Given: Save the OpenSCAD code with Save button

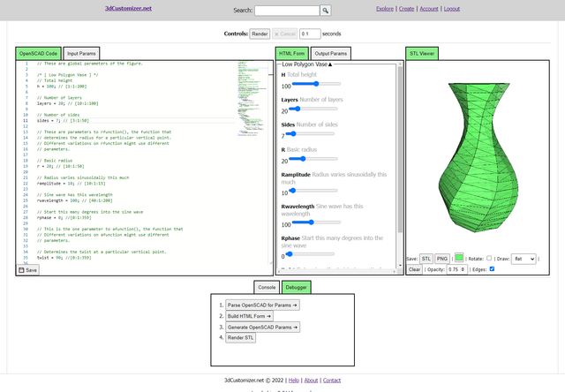Looking at the screenshot, I should point(27,270).
